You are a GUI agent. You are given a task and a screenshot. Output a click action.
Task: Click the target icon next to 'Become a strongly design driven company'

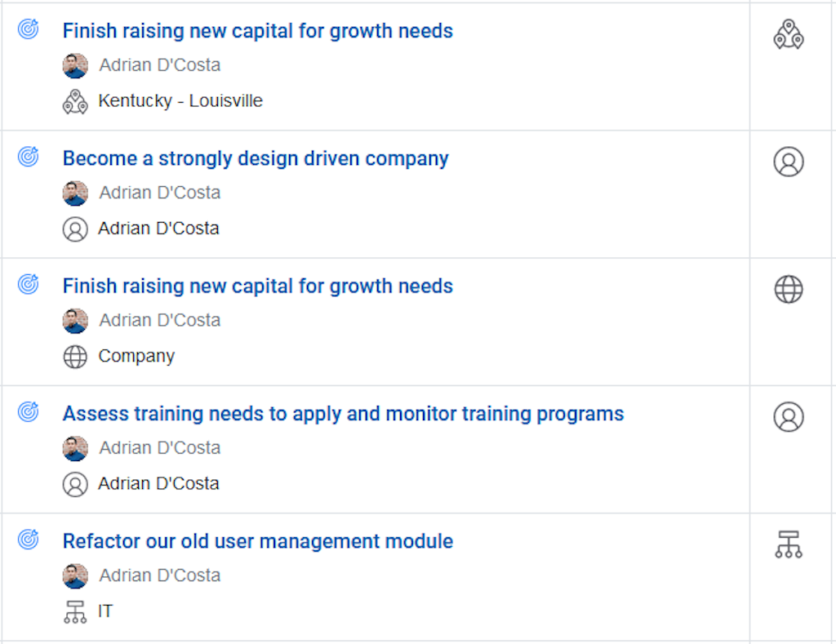[29, 157]
